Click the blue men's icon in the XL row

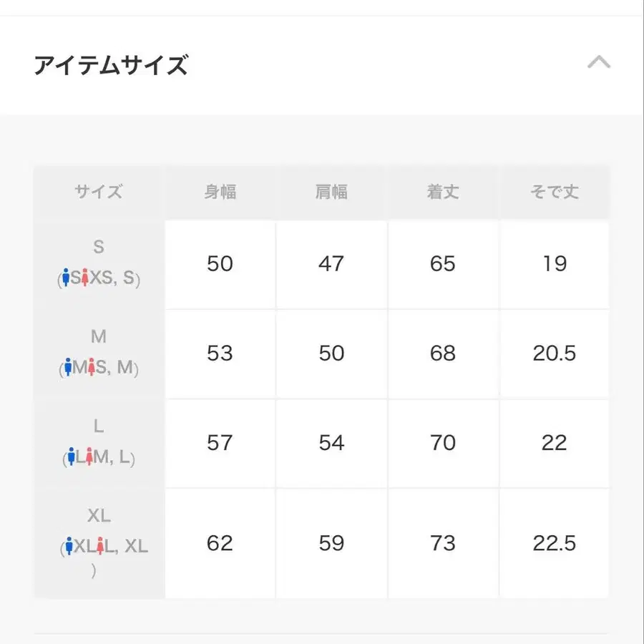tap(68, 545)
